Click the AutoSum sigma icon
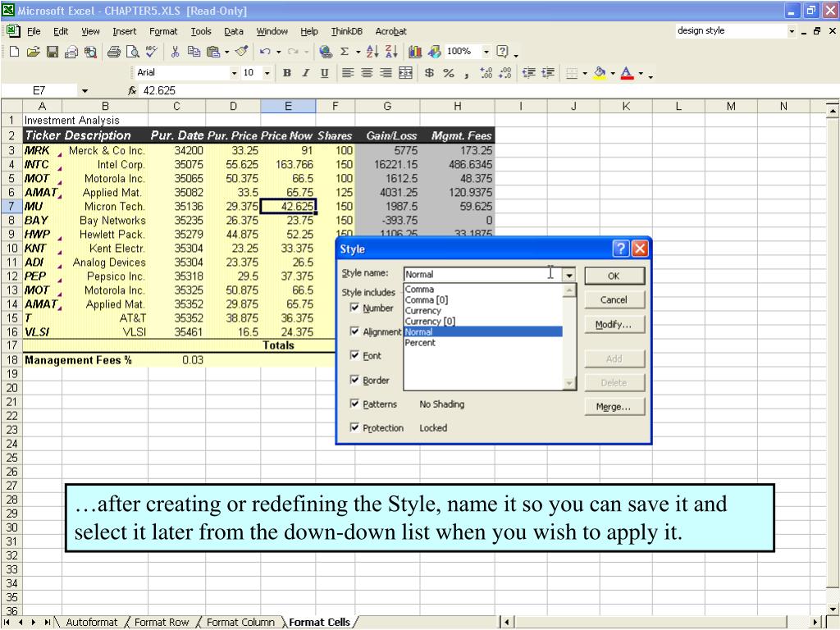Screen dimensions: 840x630 click(345, 52)
